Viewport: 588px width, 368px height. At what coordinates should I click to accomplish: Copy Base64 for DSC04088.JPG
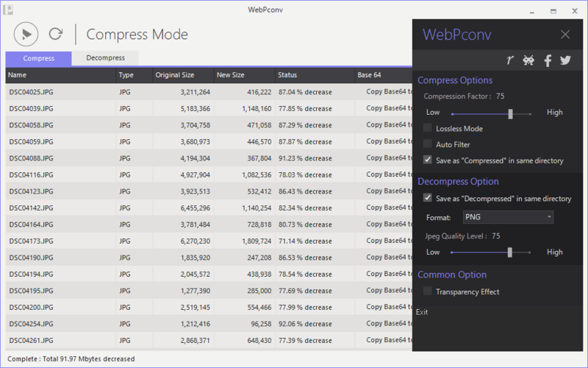390,158
